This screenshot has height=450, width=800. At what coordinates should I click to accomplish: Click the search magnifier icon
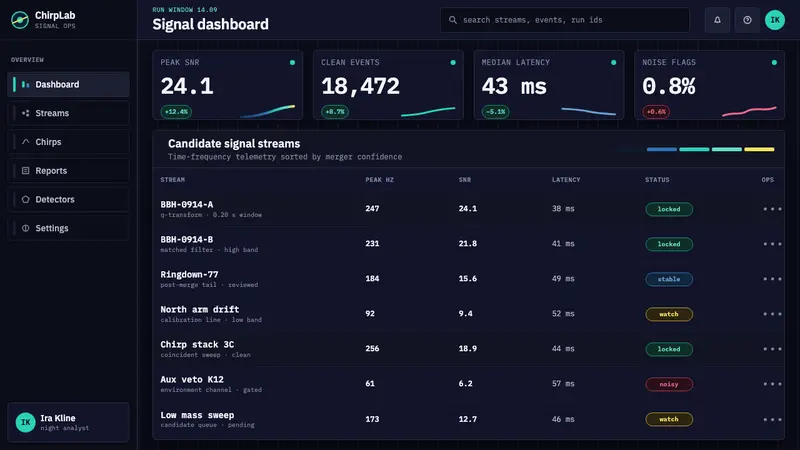453,20
